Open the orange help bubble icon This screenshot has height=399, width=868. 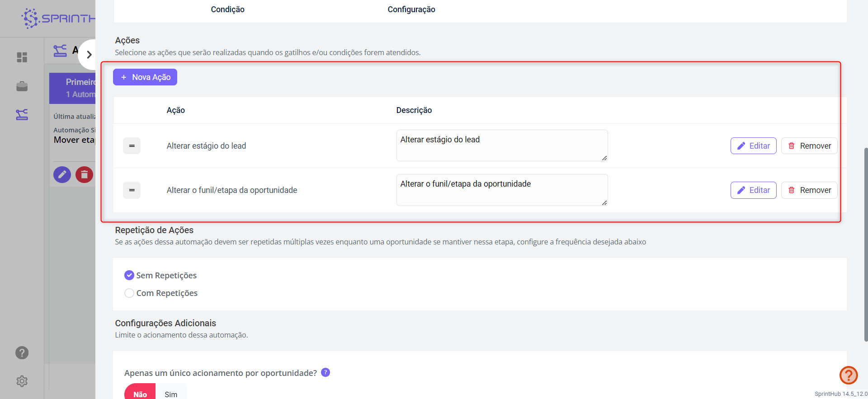pyautogui.click(x=848, y=375)
